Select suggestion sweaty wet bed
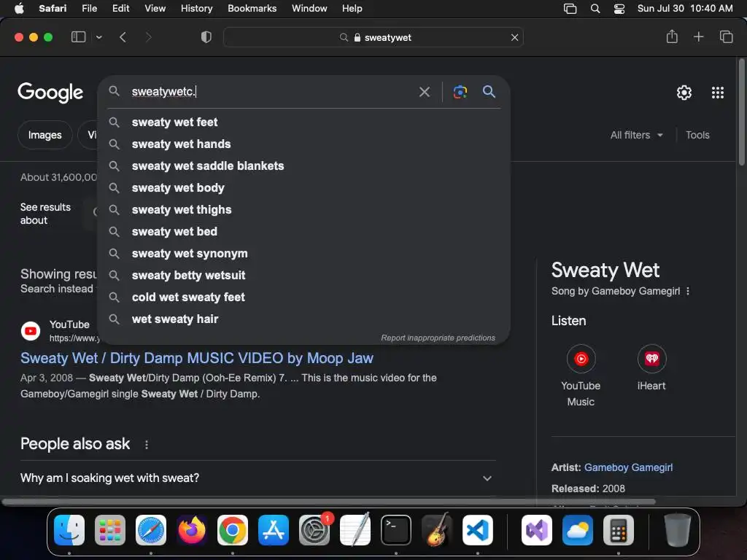The width and height of the screenshot is (747, 560). (304, 232)
